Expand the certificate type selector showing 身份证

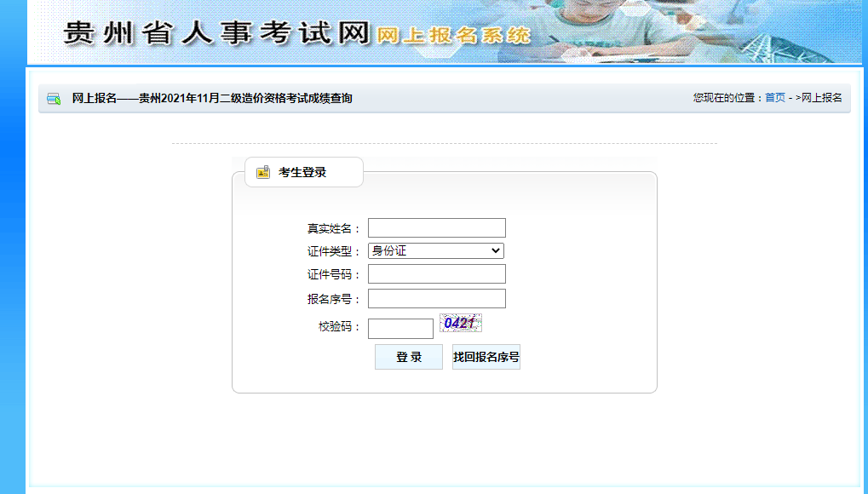coord(435,250)
